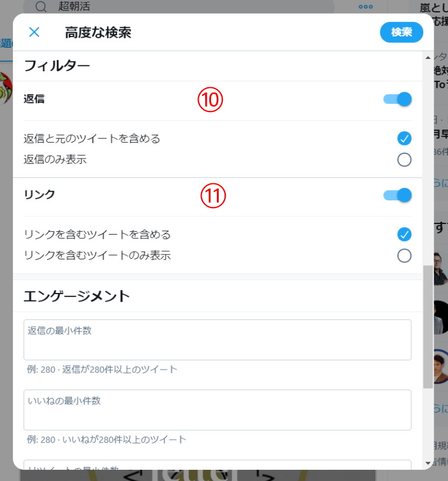Open the three-dot more options menu
This screenshot has height=481, width=448.
click(365, 6)
